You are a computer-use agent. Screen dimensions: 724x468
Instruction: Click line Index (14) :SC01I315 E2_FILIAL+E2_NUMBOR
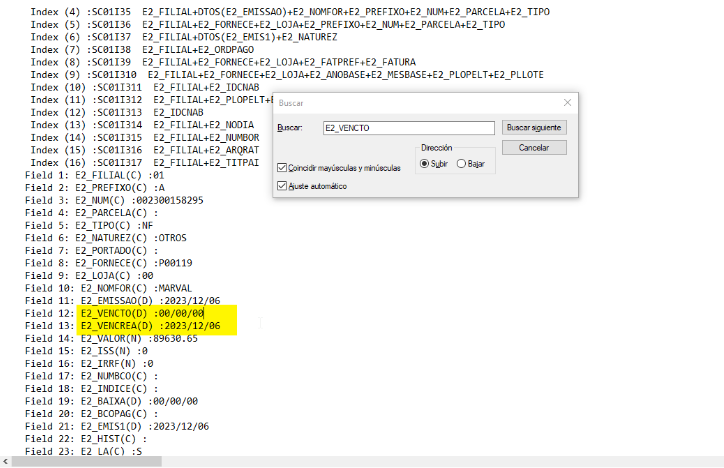click(x=145, y=138)
